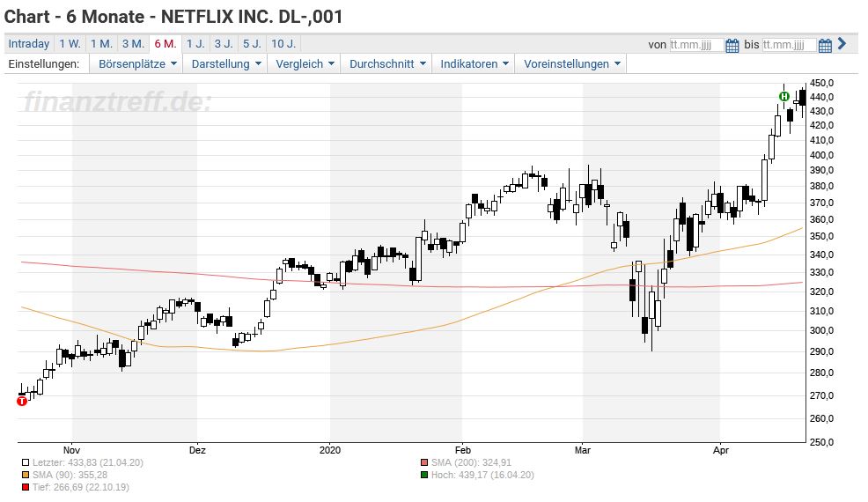Viewport: 868px width, 502px height.
Task: Select the 5 J. timeframe tab
Action: [x=252, y=44]
